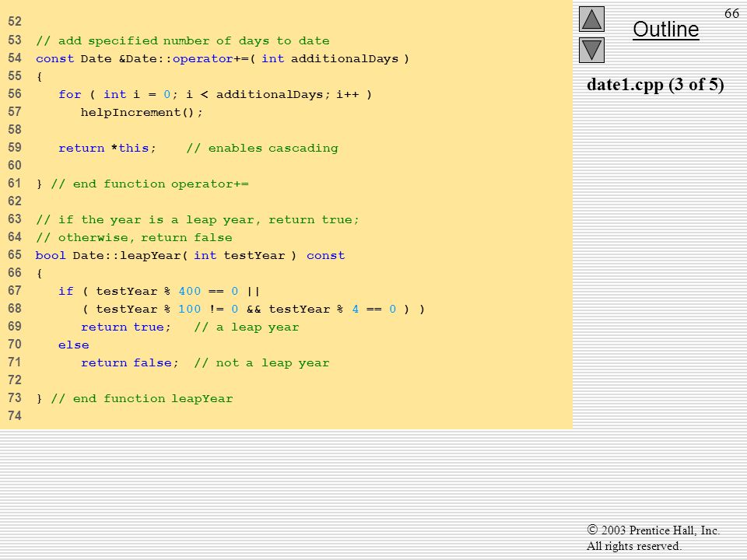Screen dimensions: 747x560
Task: Click the down arrow navigation button
Action: tap(591, 50)
